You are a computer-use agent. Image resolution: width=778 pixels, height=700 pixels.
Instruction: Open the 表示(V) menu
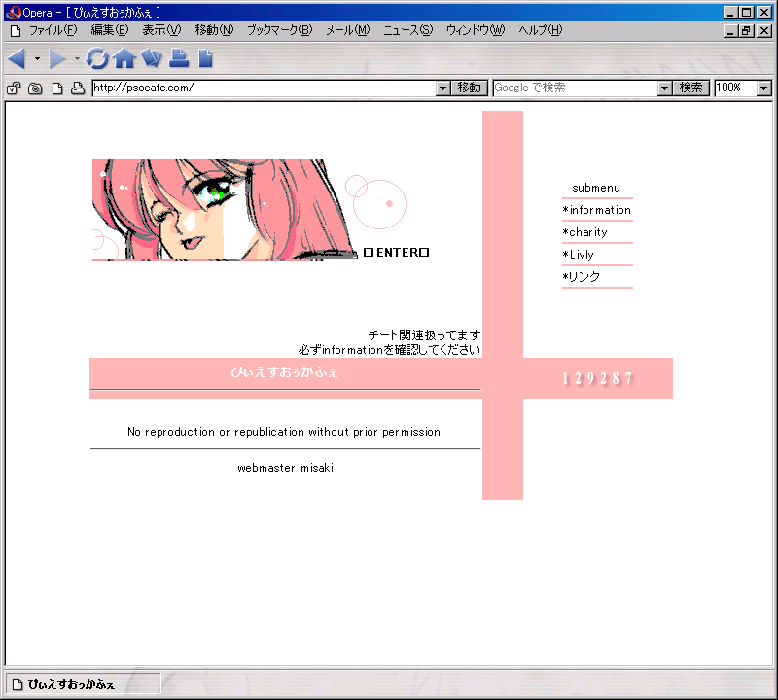pos(161,30)
